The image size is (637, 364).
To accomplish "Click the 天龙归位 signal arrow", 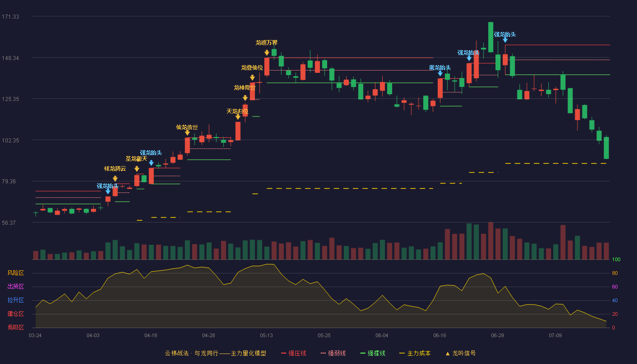I will coord(238,117).
